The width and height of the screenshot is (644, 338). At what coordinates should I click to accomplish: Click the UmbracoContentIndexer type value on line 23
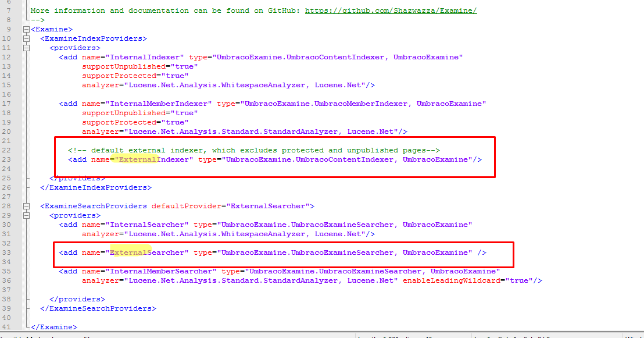tap(347, 159)
